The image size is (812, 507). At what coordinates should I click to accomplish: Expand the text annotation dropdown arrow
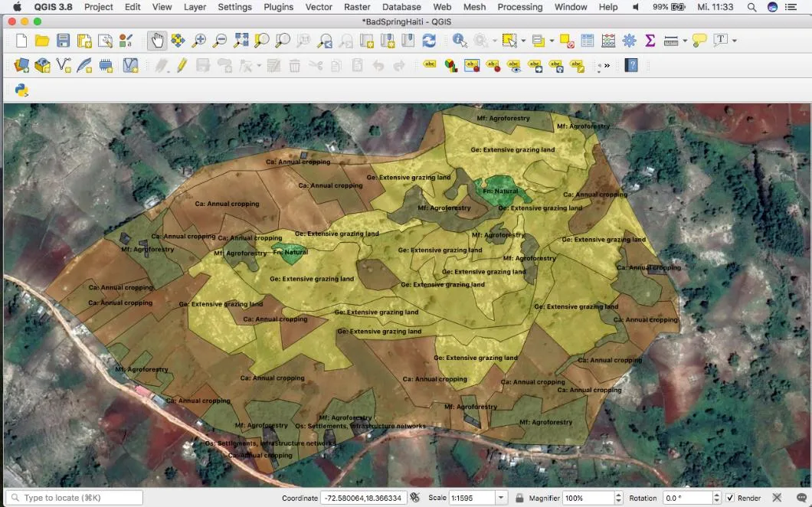pos(735,41)
